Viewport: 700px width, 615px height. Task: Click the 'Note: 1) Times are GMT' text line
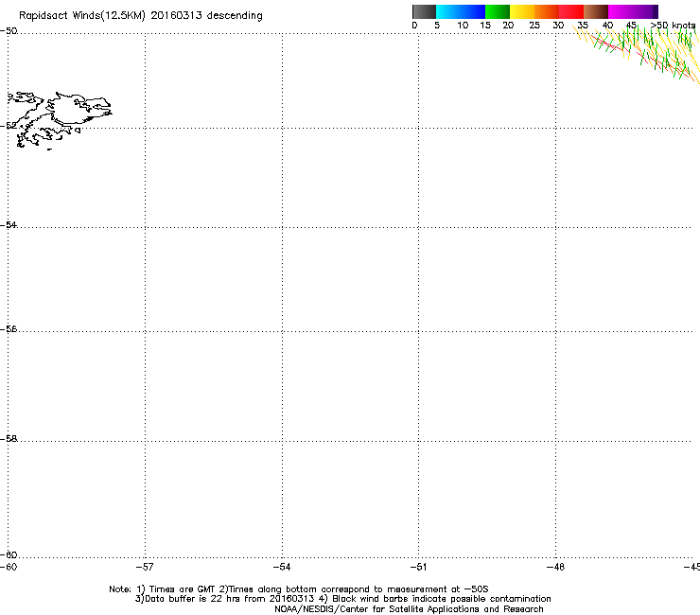(x=299, y=589)
